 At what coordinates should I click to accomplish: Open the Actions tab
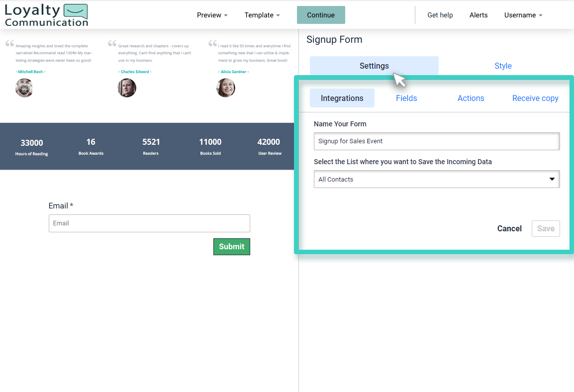tap(471, 98)
